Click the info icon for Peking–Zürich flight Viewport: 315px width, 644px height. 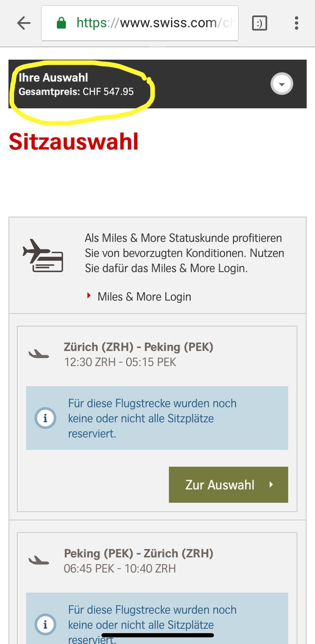[x=45, y=624]
